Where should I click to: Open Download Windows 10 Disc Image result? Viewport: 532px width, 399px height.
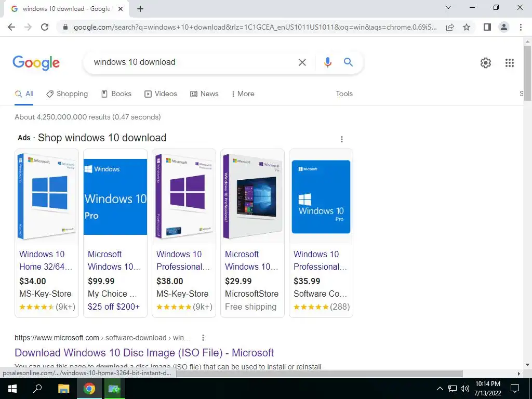pos(144,353)
